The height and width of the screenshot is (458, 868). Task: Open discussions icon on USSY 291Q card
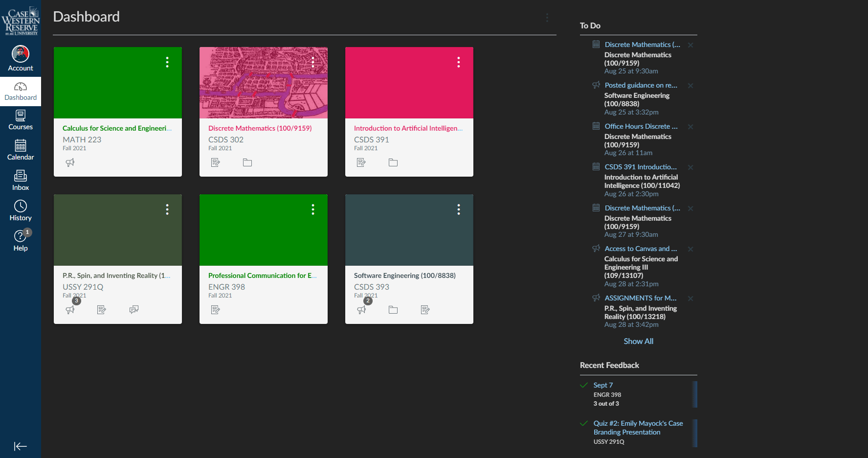click(134, 310)
